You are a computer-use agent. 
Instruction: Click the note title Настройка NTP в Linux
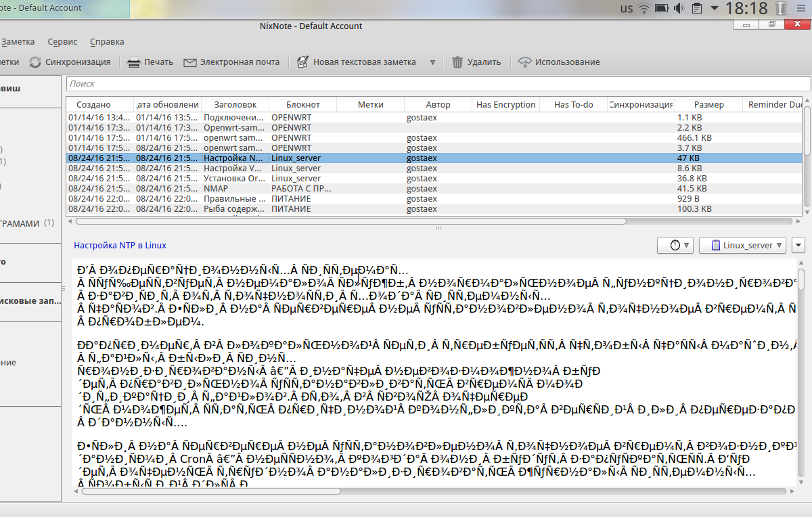point(120,246)
